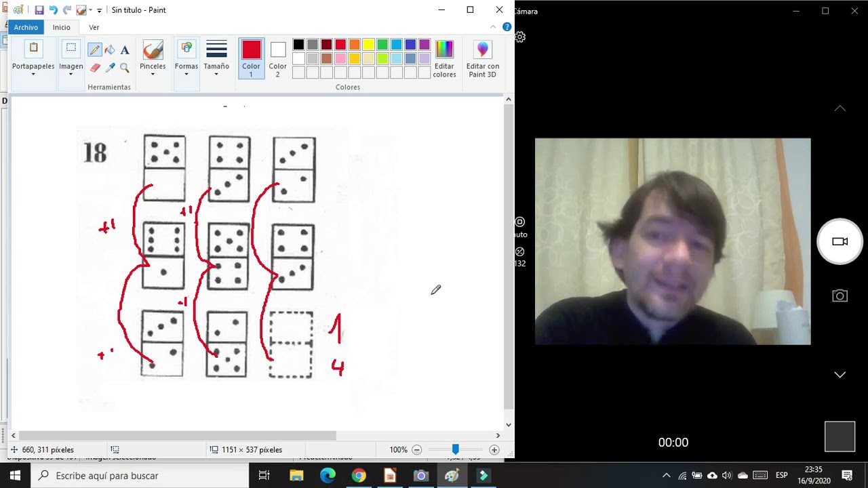Open Editar colores dialog
The image size is (868, 488).
pyautogui.click(x=444, y=59)
